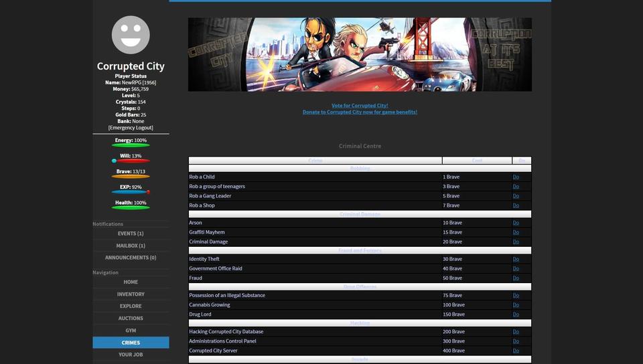Click the Emergency Logout link
The width and height of the screenshot is (643, 364).
click(x=131, y=128)
